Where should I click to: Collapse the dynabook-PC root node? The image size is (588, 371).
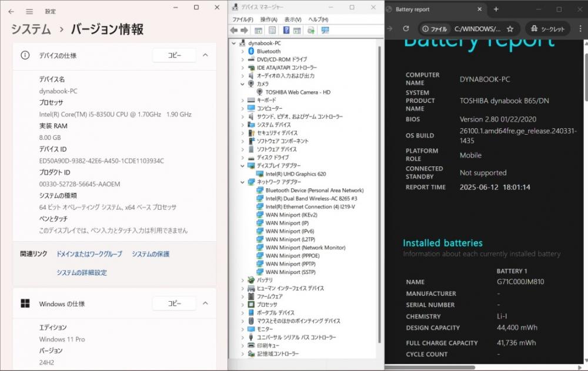[x=233, y=43]
